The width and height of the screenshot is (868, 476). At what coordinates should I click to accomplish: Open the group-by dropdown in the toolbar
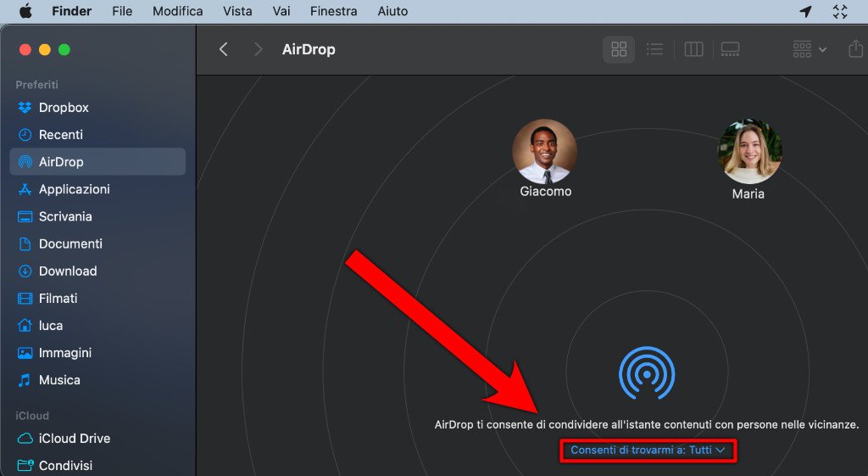pyautogui.click(x=810, y=49)
